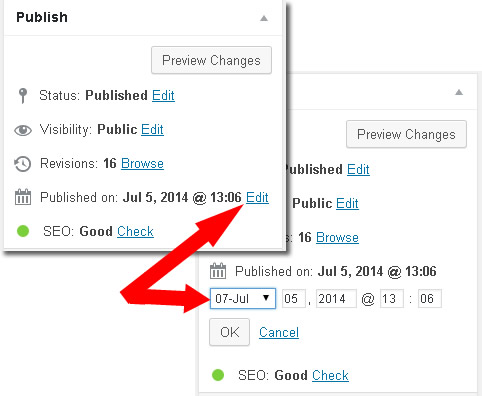This screenshot has height=396, width=482.
Task: Click the Revisions clock icon
Action: click(23, 164)
